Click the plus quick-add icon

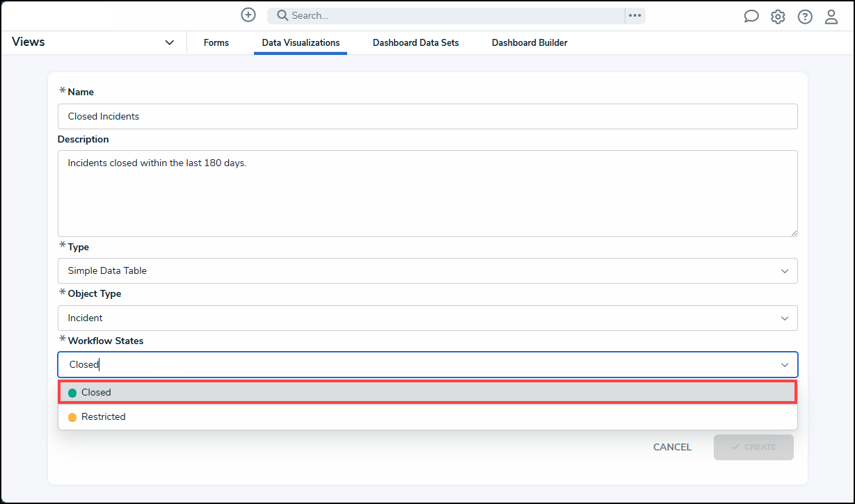(x=248, y=15)
